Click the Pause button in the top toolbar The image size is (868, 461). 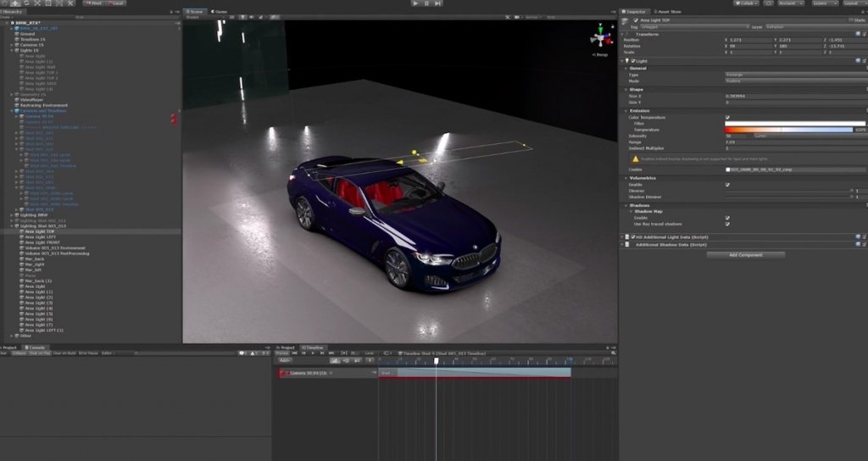point(426,3)
